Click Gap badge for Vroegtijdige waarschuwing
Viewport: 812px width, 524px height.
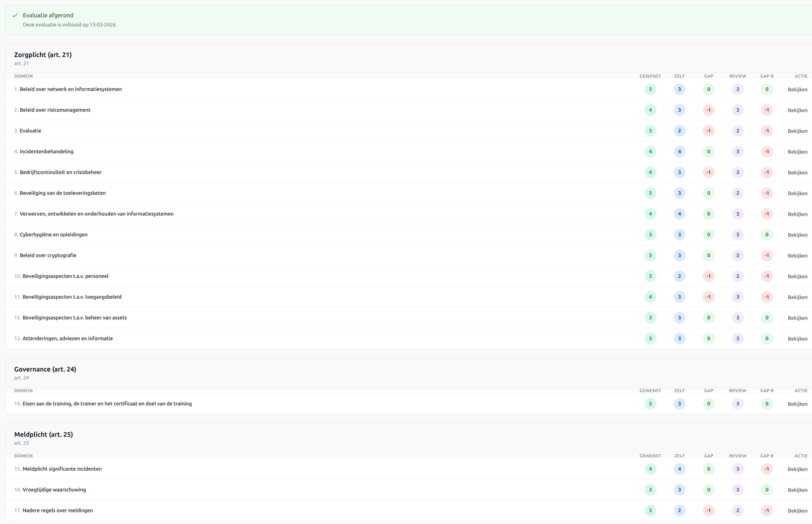708,490
